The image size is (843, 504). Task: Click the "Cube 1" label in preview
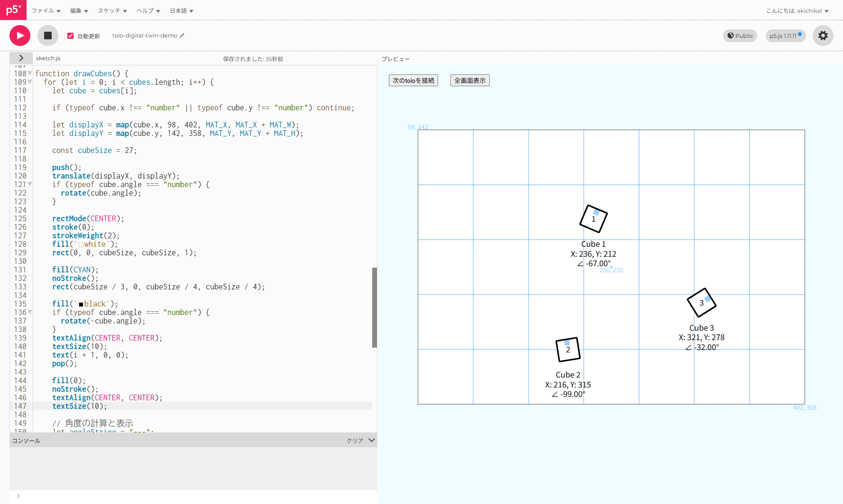pyautogui.click(x=594, y=244)
